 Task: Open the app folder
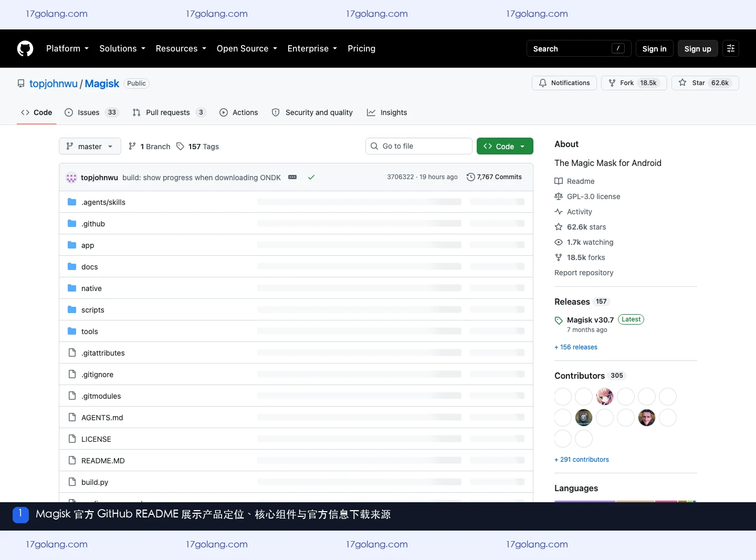point(88,245)
